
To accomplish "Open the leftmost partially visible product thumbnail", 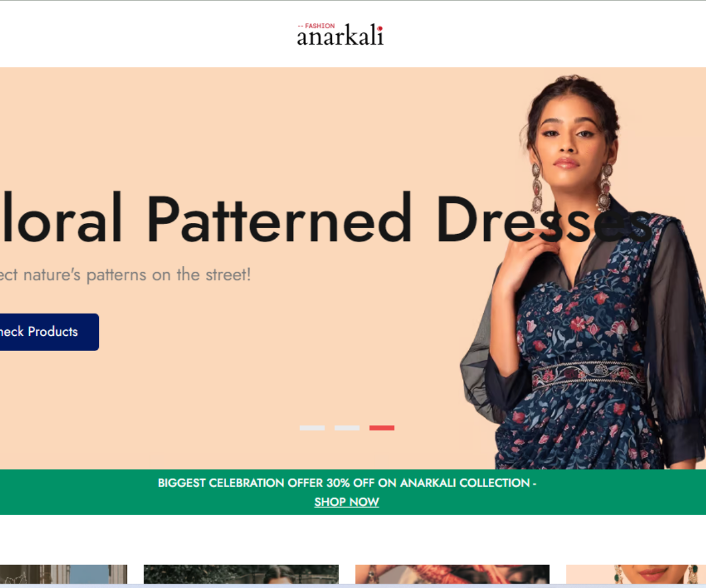I will (x=64, y=574).
